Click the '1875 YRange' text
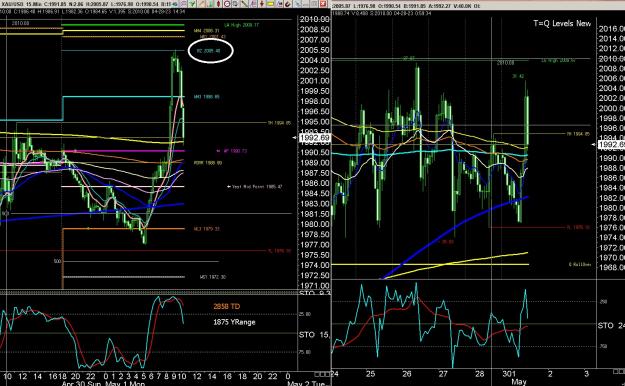 pos(234,322)
